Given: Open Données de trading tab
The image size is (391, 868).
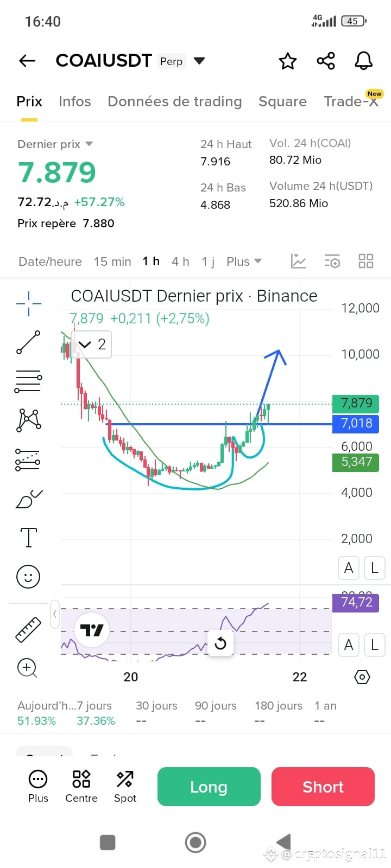Looking at the screenshot, I should [x=175, y=101].
